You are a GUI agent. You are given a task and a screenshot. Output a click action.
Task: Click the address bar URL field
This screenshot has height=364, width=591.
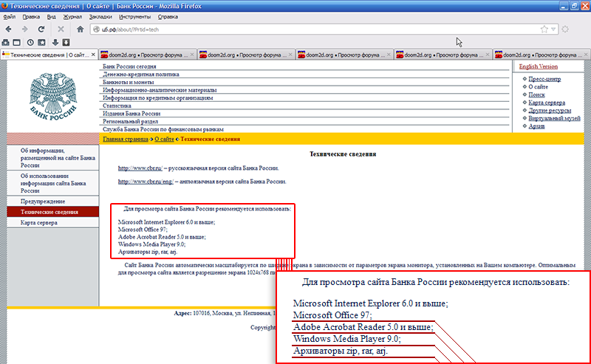[x=295, y=29]
